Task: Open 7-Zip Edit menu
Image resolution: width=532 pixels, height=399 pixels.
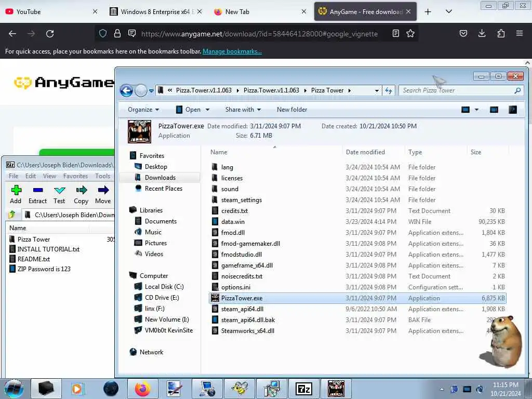Action: click(31, 176)
